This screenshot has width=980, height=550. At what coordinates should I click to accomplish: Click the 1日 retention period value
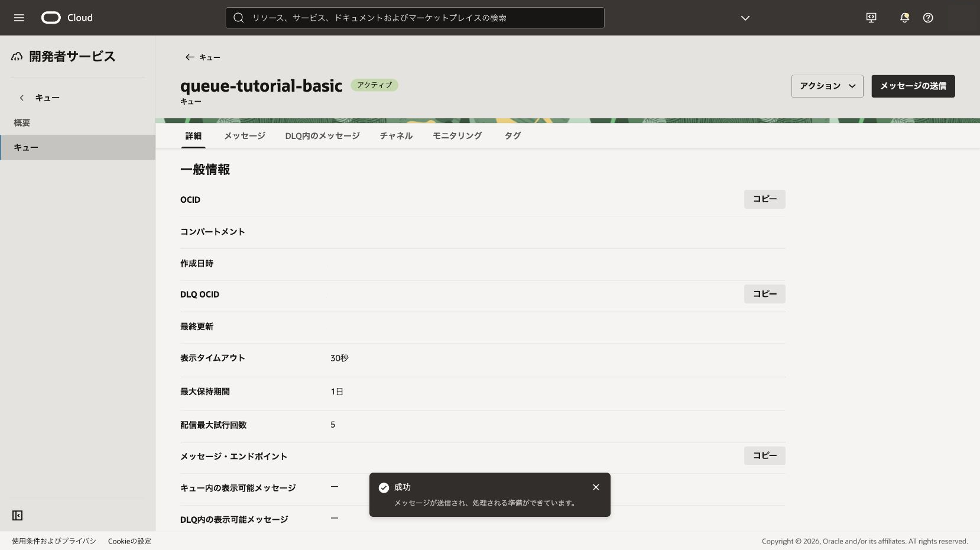[x=337, y=392]
